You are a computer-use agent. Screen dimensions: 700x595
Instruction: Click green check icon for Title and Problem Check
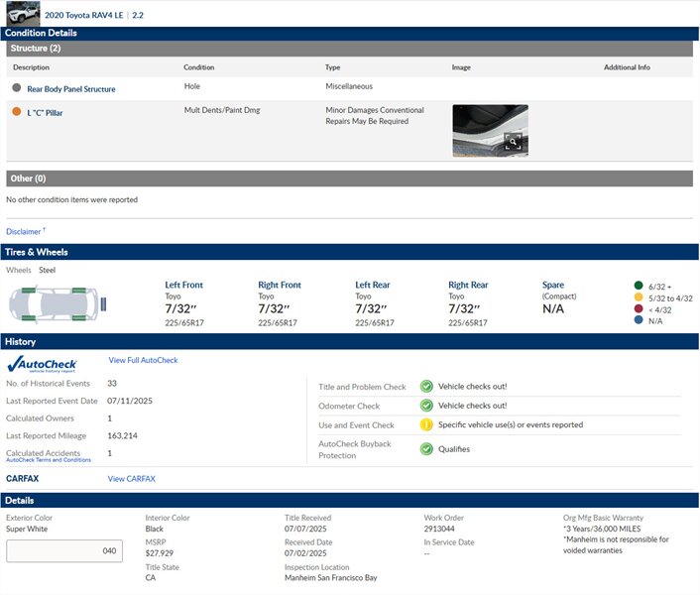pos(426,386)
